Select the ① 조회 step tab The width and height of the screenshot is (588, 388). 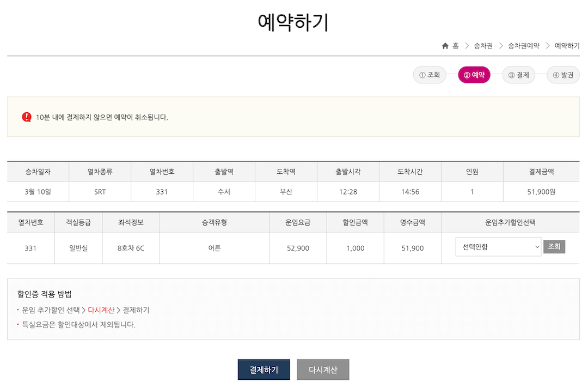coord(430,75)
